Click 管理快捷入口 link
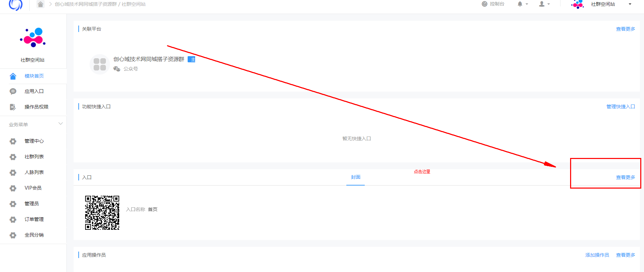 (621, 107)
